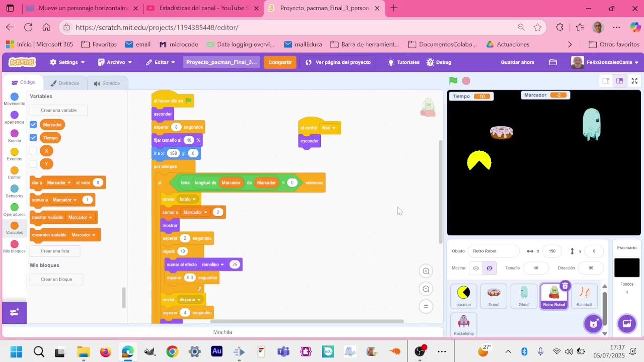The width and height of the screenshot is (644, 362).
Task: Expand the FelixGonzalezCanle account menu
Action: click(605, 62)
